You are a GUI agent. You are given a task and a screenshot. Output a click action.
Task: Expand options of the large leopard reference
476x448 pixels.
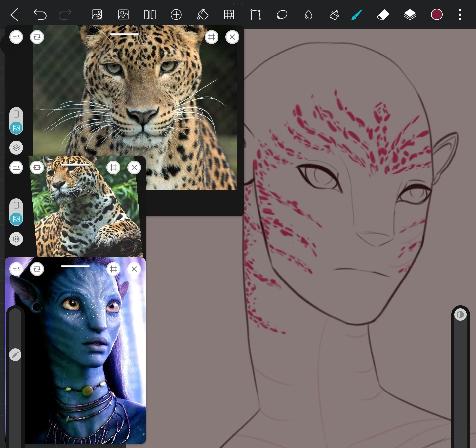coord(16,37)
